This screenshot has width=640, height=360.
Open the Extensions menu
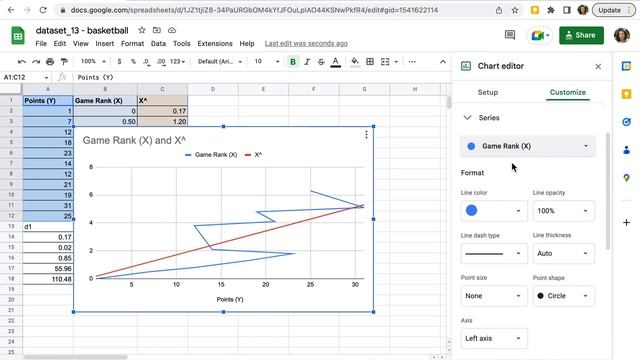point(215,43)
